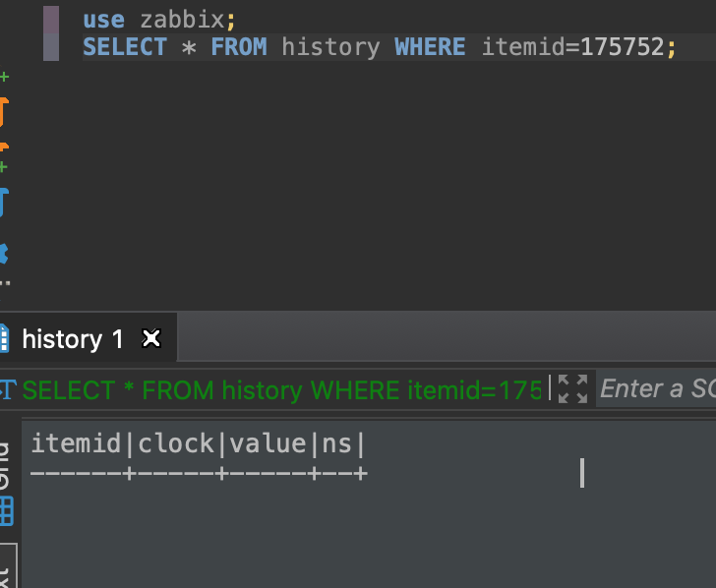Viewport: 716px width, 588px height.
Task: Click the gutter marker beside the SELECT statement
Action: pyautogui.click(x=51, y=47)
